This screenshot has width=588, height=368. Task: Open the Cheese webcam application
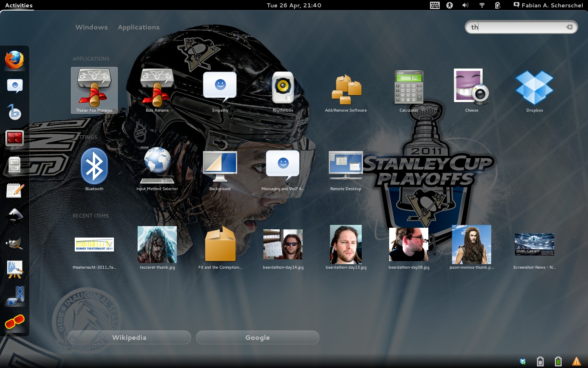click(472, 87)
